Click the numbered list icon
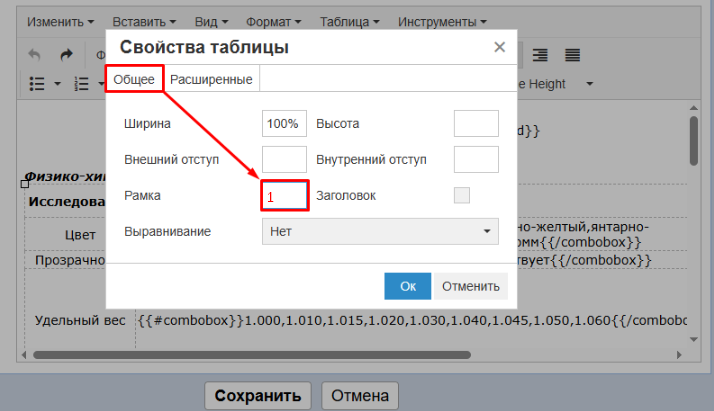Image resolution: width=714 pixels, height=411 pixels. [82, 84]
